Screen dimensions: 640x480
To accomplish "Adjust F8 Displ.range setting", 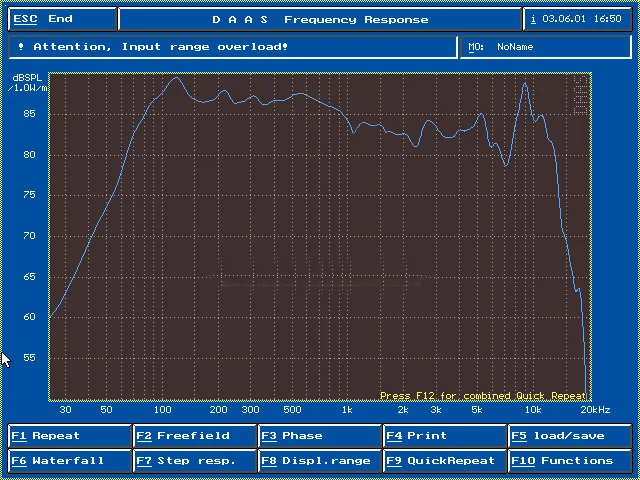I will 320,461.
